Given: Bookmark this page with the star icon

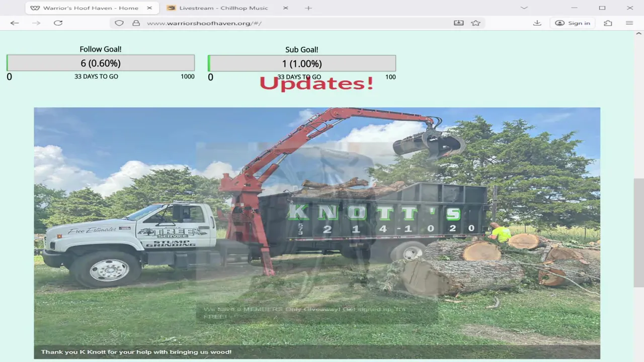Looking at the screenshot, I should (x=475, y=23).
